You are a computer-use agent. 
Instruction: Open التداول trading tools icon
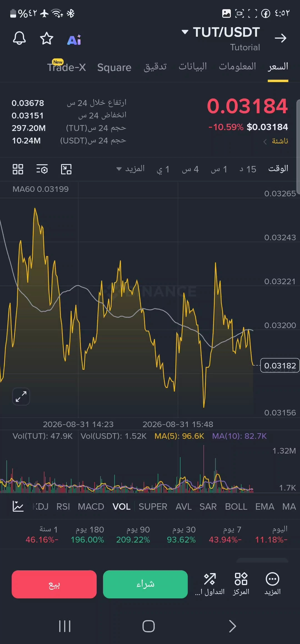(210, 584)
